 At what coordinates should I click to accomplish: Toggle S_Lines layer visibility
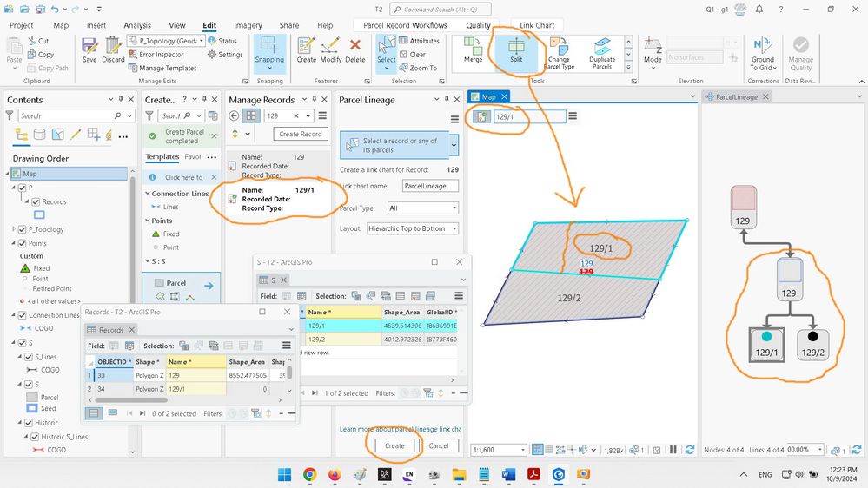click(28, 357)
